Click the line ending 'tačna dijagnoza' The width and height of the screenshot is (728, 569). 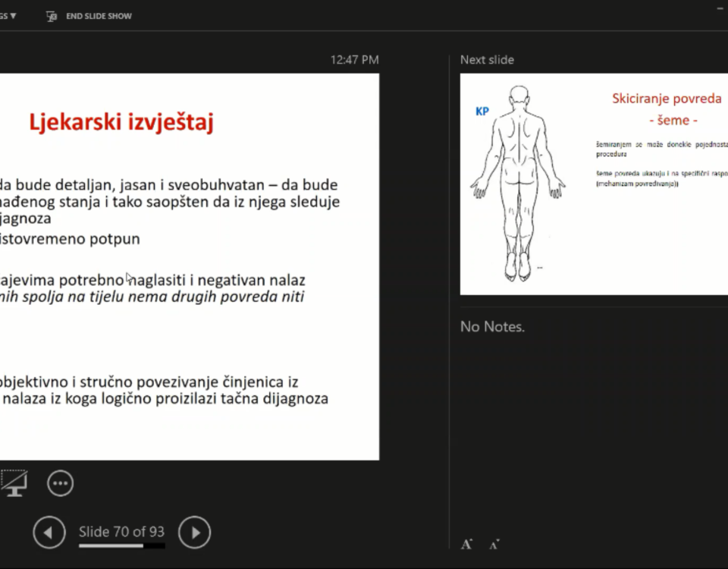tap(165, 398)
